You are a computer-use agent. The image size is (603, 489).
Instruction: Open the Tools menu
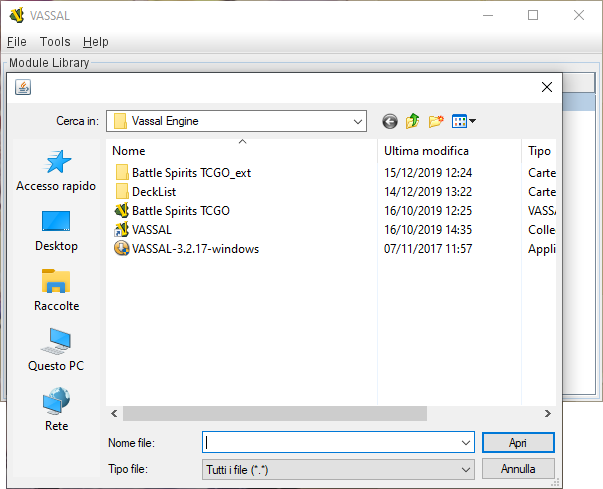coord(55,42)
